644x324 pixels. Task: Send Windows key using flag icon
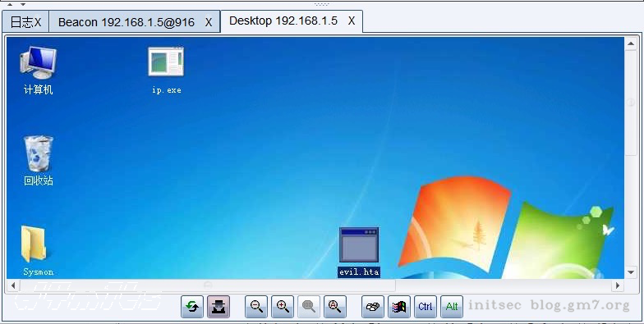(399, 307)
